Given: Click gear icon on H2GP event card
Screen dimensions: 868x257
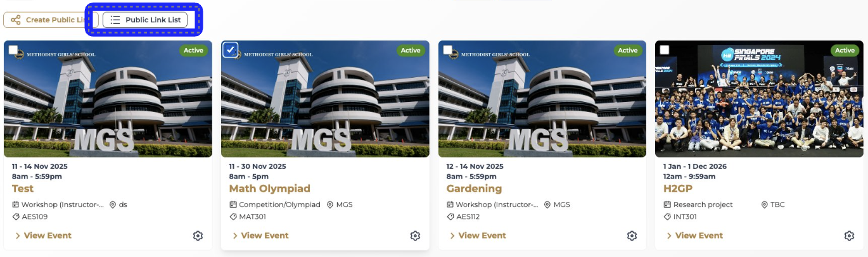Looking at the screenshot, I should 849,236.
